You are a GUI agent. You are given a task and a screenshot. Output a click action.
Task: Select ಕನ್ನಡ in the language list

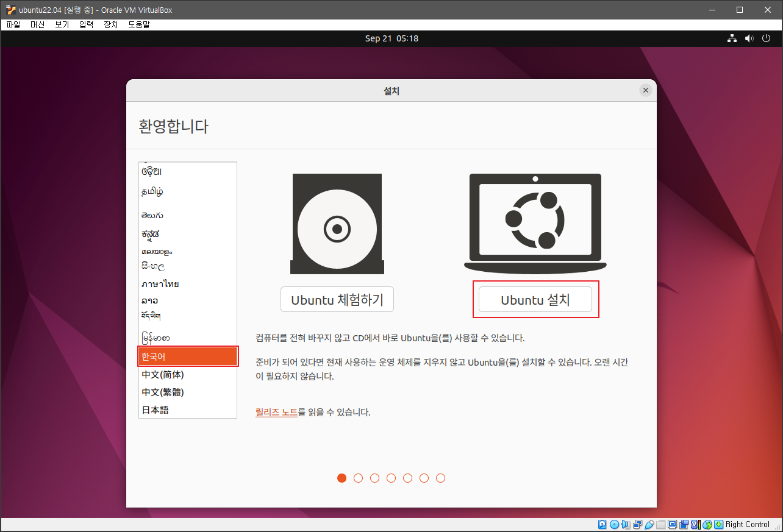point(188,234)
